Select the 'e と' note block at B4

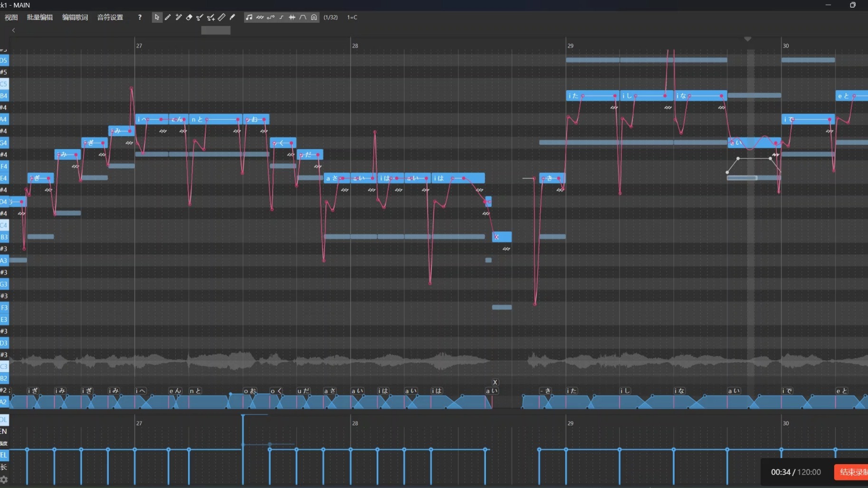tap(852, 96)
